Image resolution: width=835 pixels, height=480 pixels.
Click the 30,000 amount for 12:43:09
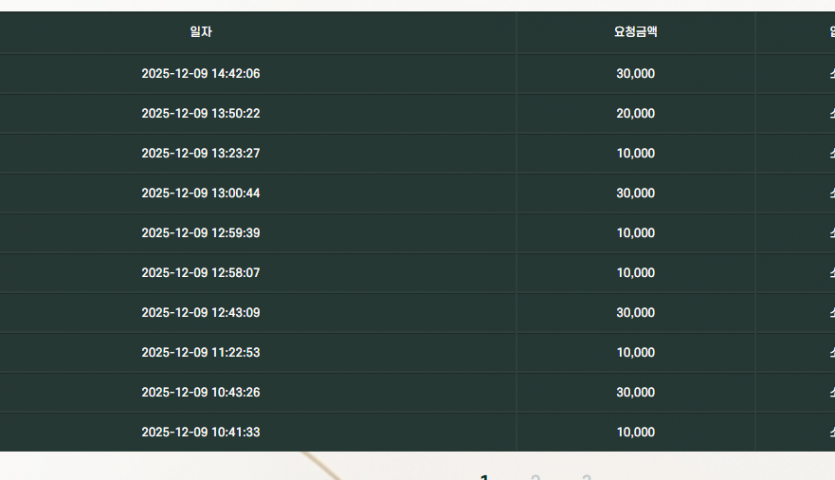click(x=635, y=313)
